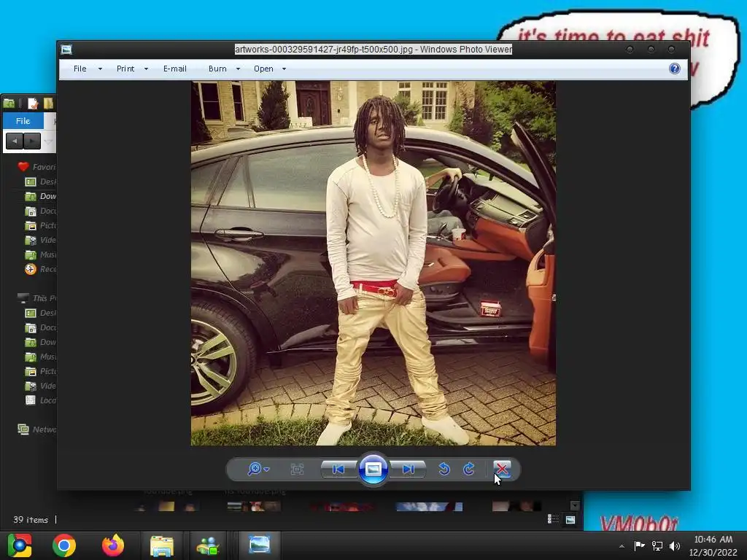The image size is (747, 560).
Task: Select Music under Favorites in Explorer
Action: 41,254
